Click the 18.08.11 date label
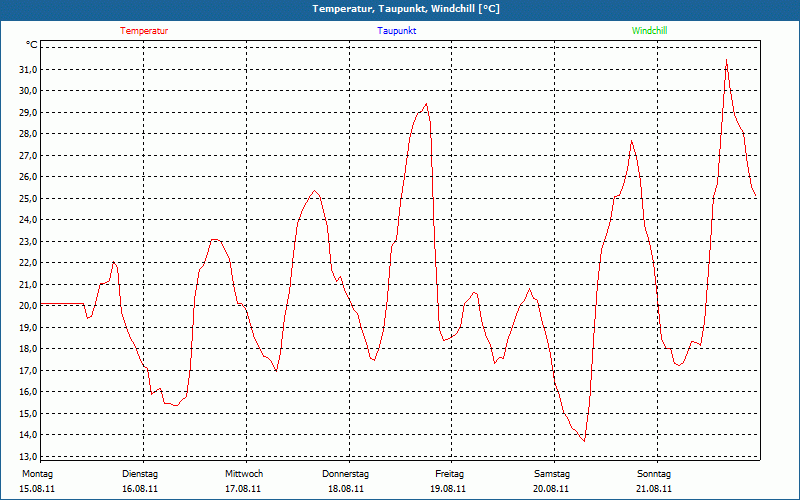This screenshot has width=800, height=500. click(x=346, y=489)
